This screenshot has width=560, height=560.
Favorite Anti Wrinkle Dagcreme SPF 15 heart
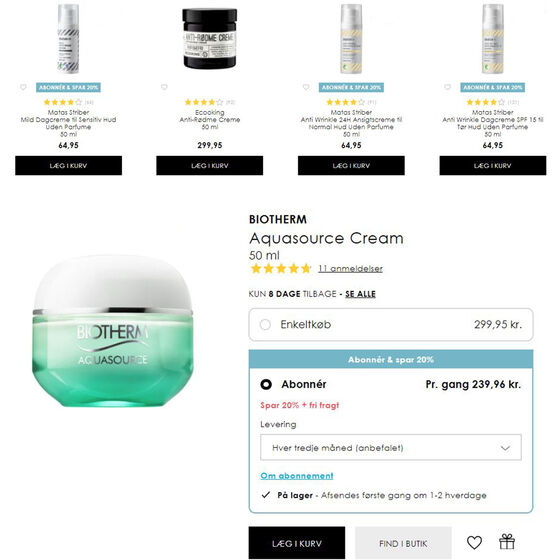pyautogui.click(x=448, y=87)
